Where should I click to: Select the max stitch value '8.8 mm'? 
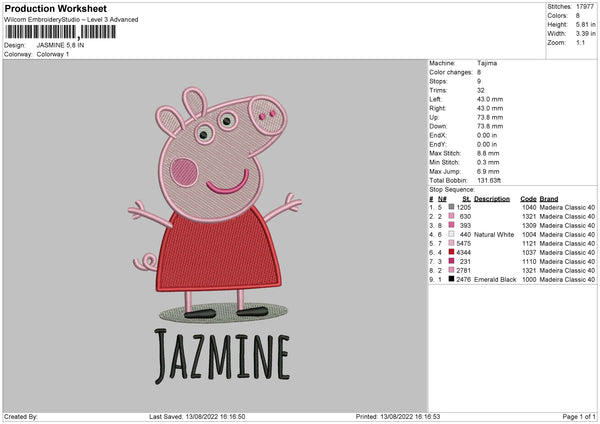tap(488, 153)
